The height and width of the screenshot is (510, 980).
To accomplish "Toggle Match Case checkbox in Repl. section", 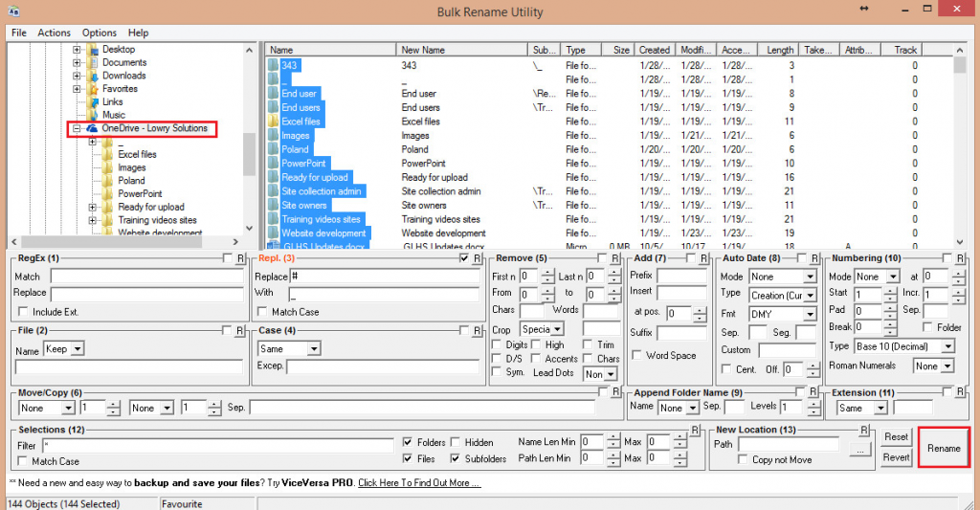I will tap(262, 311).
